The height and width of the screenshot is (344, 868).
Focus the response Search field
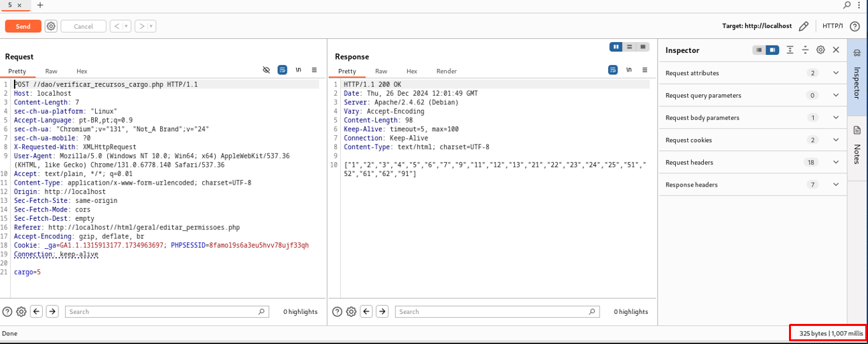coord(498,311)
